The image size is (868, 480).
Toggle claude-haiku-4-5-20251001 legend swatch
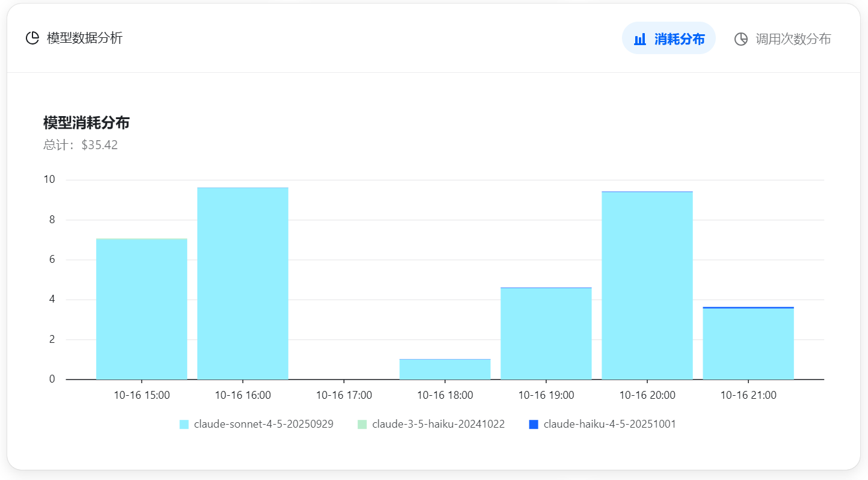(x=534, y=425)
